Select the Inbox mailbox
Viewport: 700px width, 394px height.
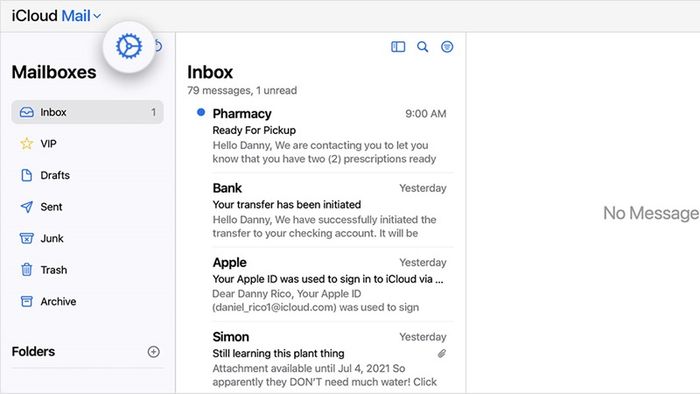coord(88,112)
